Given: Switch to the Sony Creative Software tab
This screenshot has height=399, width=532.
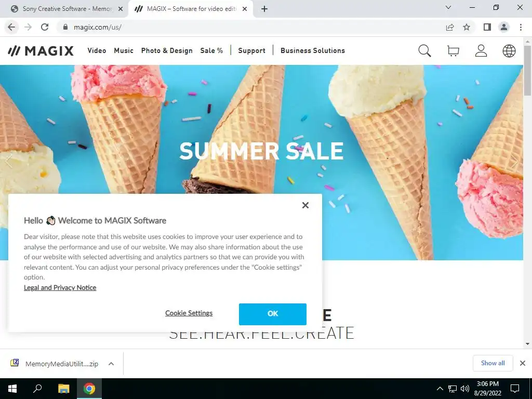Looking at the screenshot, I should [67, 9].
